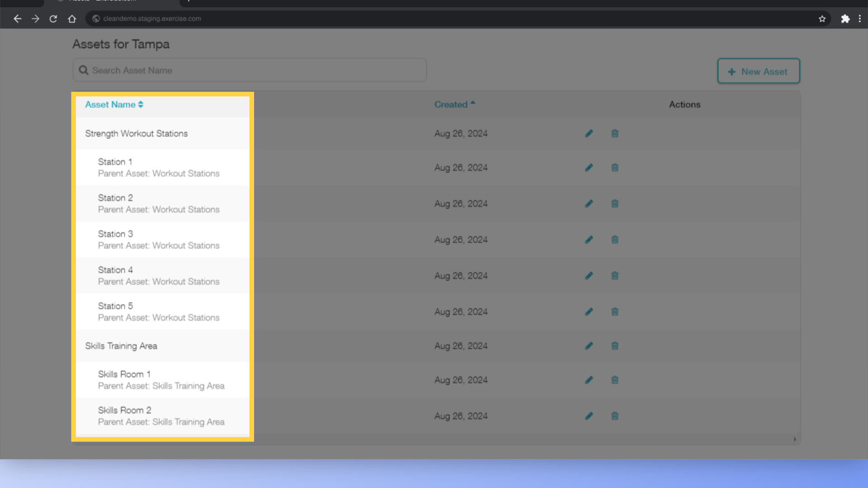The image size is (868, 488).
Task: Click the delete icon for Station 2
Action: point(615,203)
